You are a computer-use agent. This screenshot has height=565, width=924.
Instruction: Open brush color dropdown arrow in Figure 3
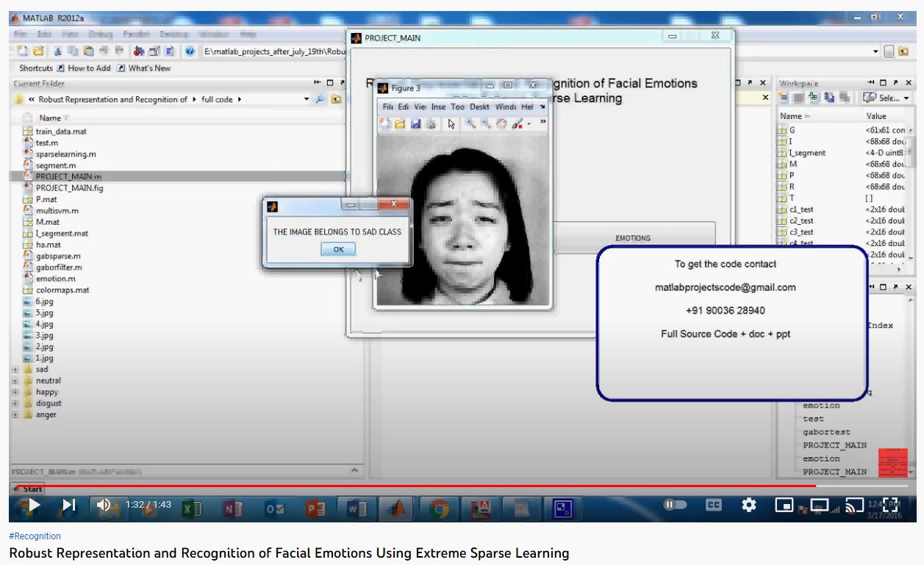click(x=529, y=124)
